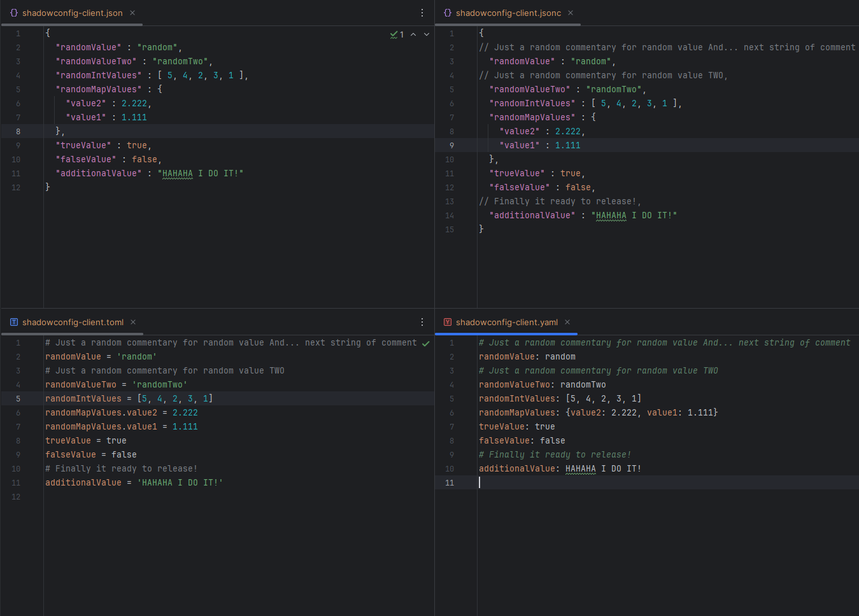Click the JSON file icon on the json tab
This screenshot has height=616, width=859.
click(14, 13)
